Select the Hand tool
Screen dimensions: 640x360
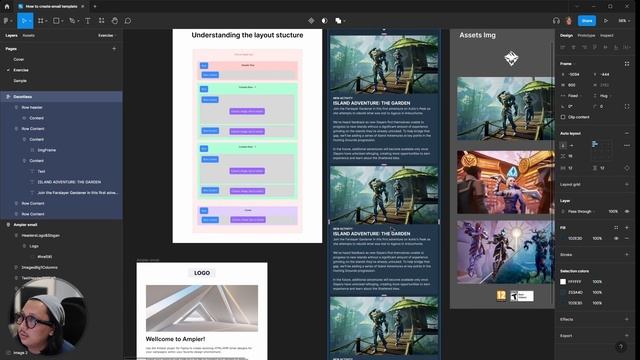click(x=115, y=21)
